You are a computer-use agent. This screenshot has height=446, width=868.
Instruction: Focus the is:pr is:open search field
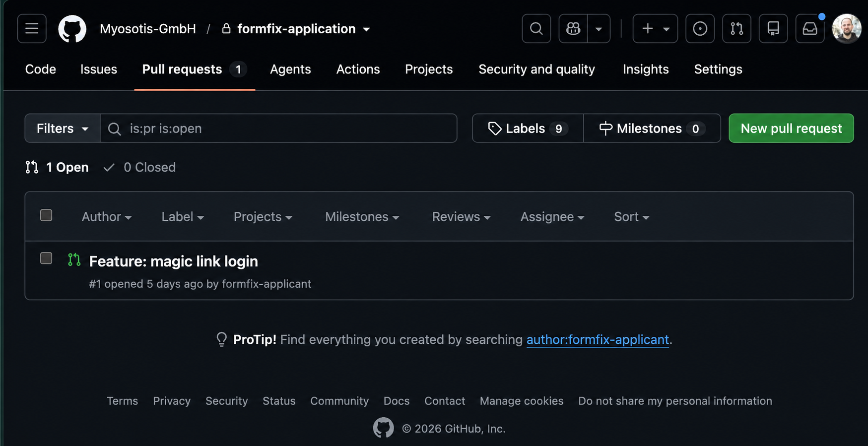click(278, 128)
